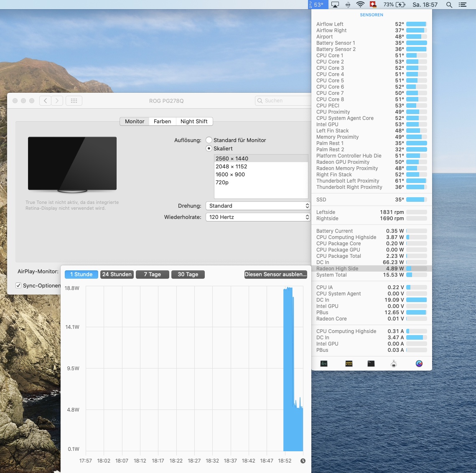Screen dimensions: 476x473
Task: Click the 'Palm Rest 2' sensor row
Action: [x=372, y=149]
